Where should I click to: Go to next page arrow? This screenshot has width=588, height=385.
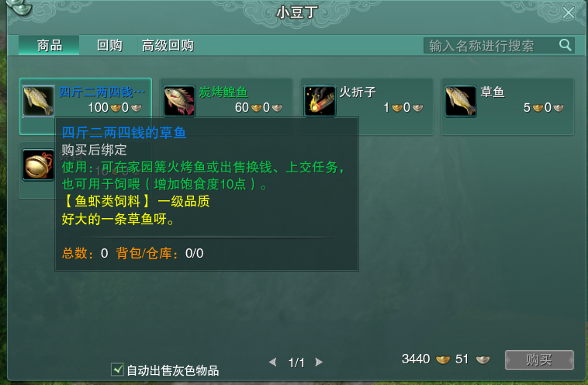(x=319, y=362)
